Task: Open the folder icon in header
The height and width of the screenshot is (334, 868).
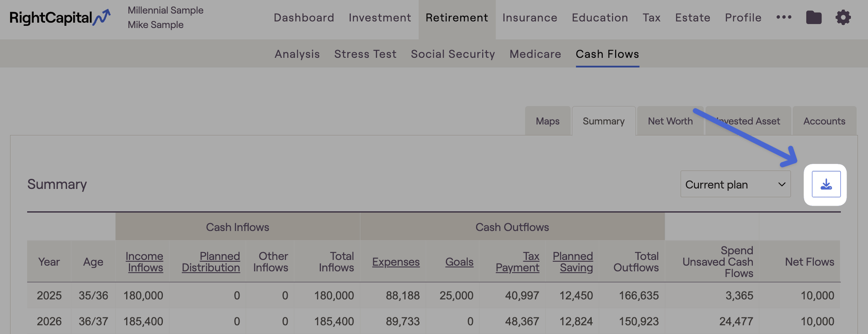Action: pos(813,18)
